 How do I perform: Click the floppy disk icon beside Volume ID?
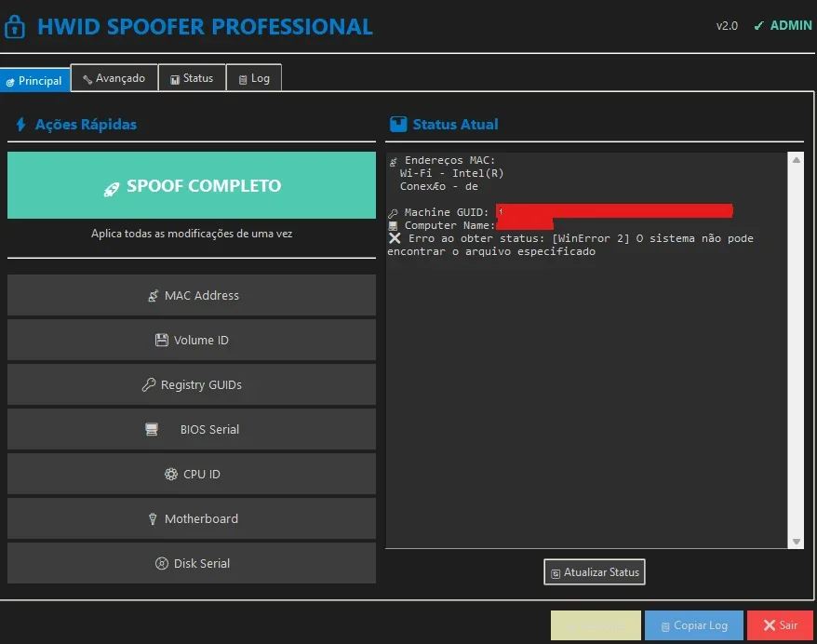162,341
